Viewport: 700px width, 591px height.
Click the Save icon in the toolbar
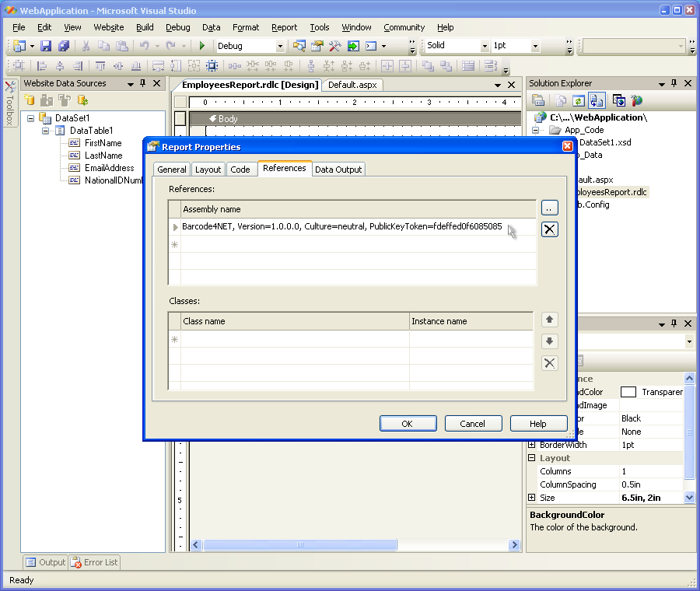pyautogui.click(x=46, y=46)
